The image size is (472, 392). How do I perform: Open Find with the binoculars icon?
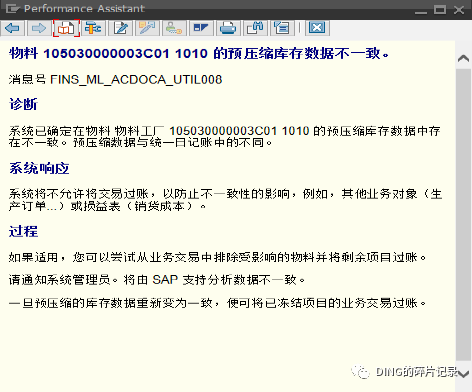pos(255,28)
